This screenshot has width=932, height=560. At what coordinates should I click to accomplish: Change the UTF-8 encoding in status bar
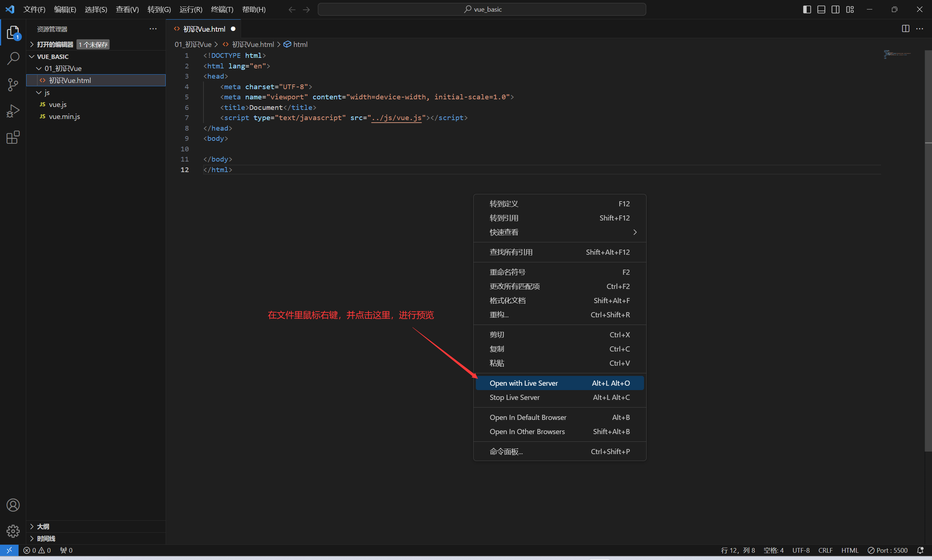[x=801, y=550]
